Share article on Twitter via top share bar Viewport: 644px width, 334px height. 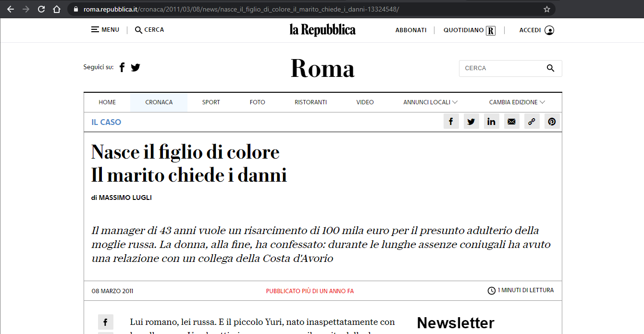(x=471, y=122)
